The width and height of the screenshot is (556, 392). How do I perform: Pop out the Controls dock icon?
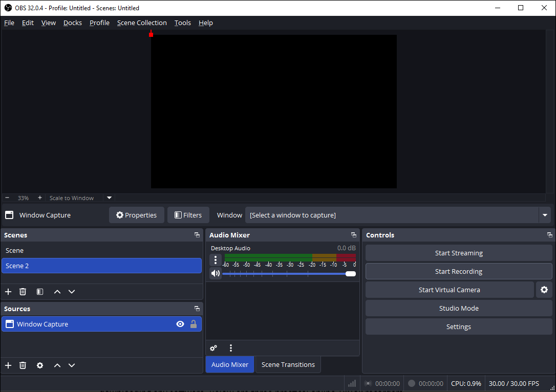(x=549, y=235)
